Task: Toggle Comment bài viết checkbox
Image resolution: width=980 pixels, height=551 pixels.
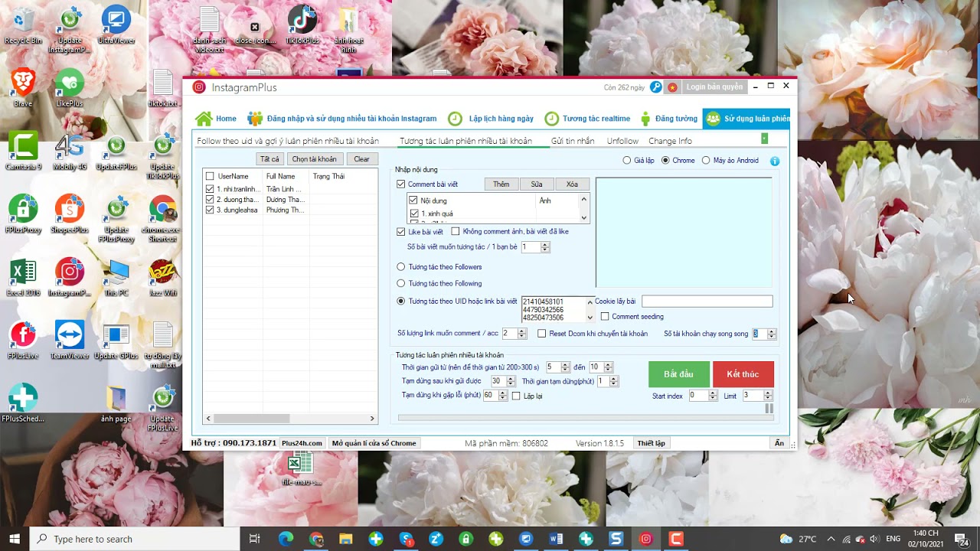Action: (401, 184)
